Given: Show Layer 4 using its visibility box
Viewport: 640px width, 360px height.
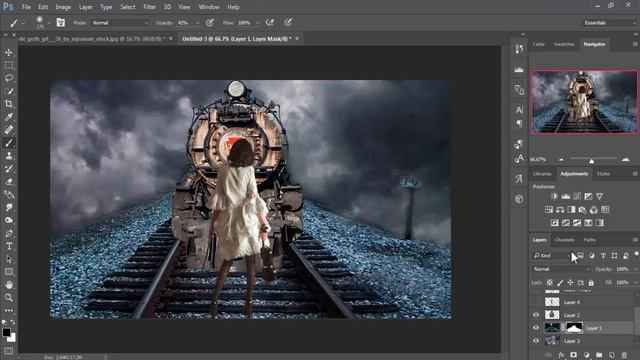Looking at the screenshot, I should [x=536, y=302].
